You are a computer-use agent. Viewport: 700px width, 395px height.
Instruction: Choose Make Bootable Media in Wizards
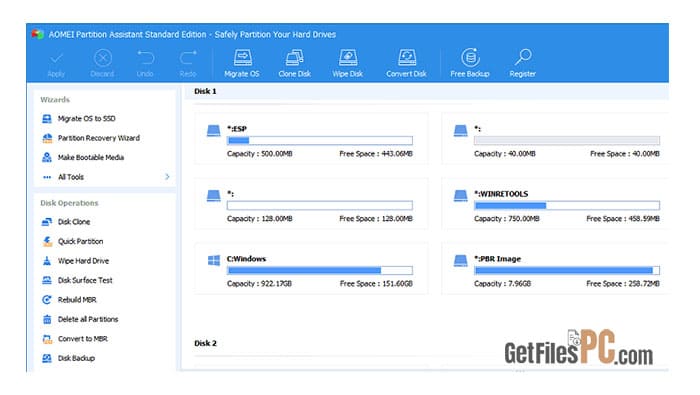(91, 158)
